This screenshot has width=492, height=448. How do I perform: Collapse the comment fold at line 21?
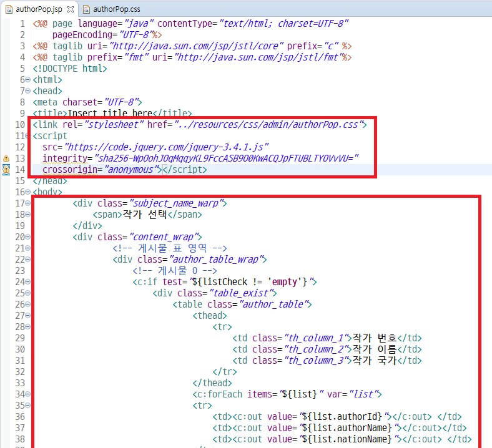coord(27,248)
